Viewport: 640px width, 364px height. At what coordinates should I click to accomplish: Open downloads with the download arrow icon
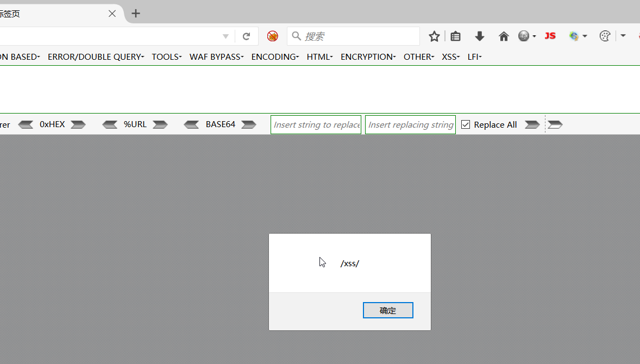(479, 36)
